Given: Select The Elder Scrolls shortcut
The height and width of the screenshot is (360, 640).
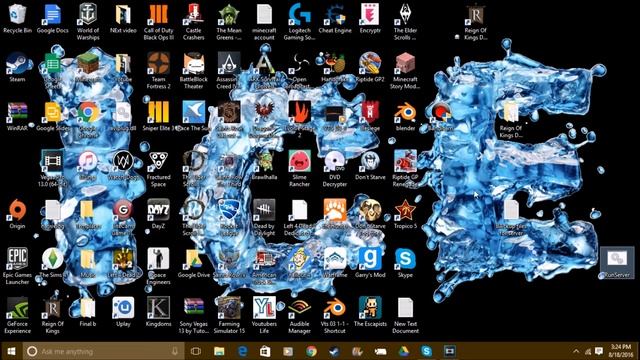Looking at the screenshot, I should click(x=405, y=22).
